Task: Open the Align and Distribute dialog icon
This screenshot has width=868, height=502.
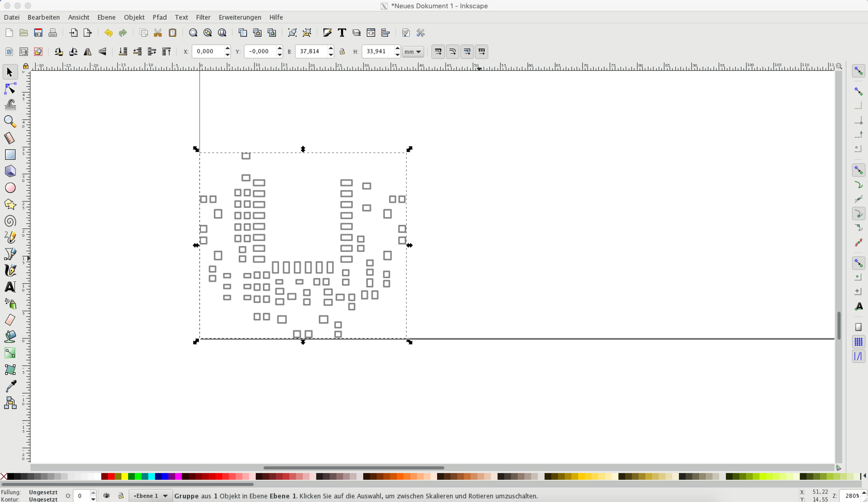Action: [x=385, y=32]
